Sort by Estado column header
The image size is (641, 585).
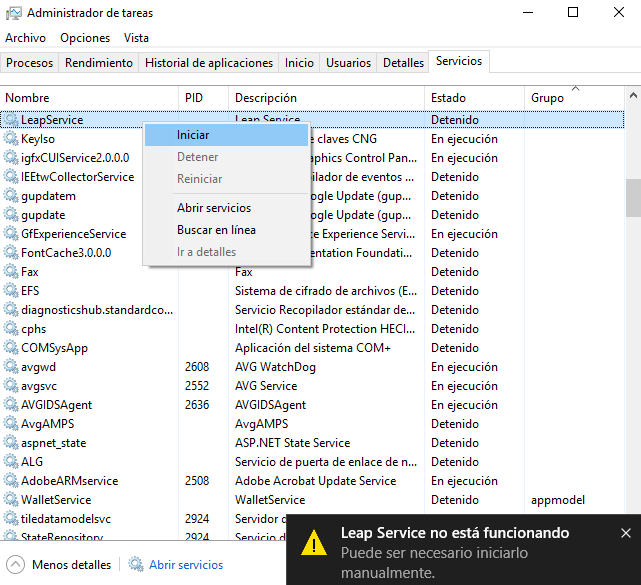pos(474,98)
